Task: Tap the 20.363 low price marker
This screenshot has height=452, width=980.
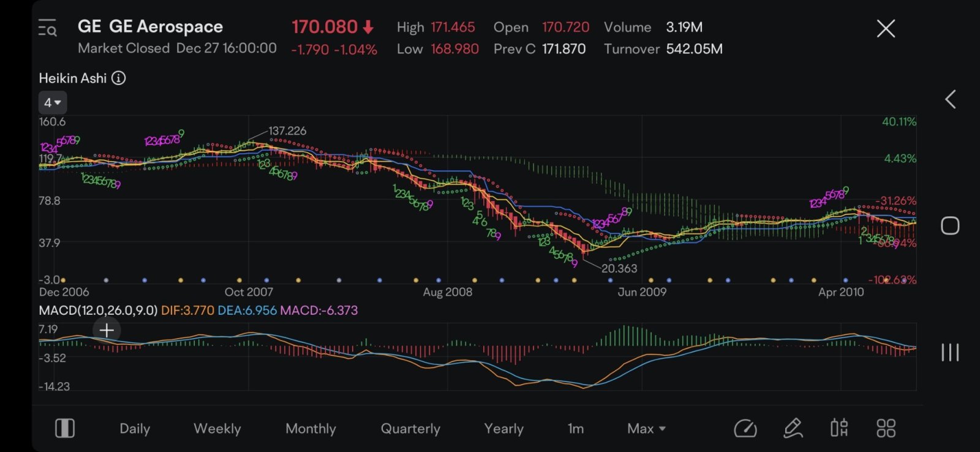Action: 619,268
